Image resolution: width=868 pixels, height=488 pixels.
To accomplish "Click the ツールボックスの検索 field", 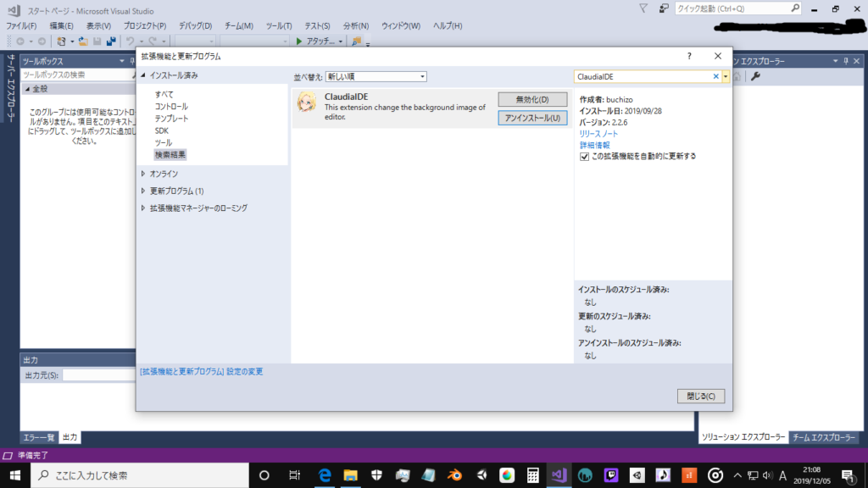I will (x=75, y=75).
